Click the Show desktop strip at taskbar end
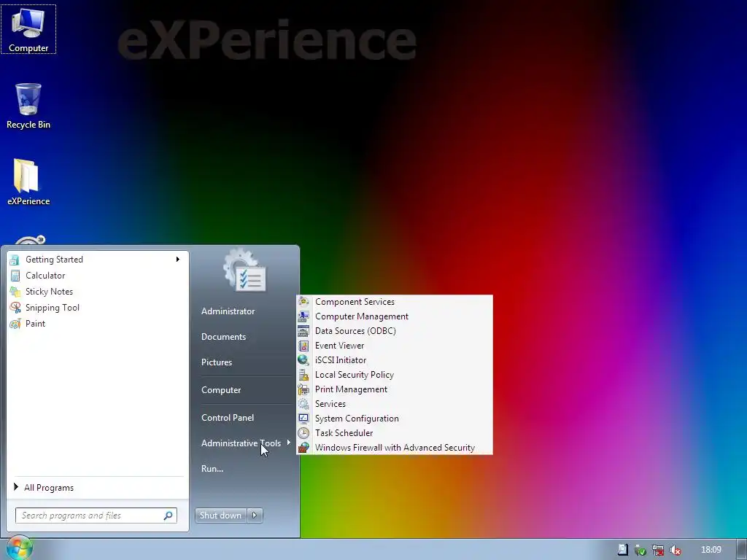 pos(741,550)
